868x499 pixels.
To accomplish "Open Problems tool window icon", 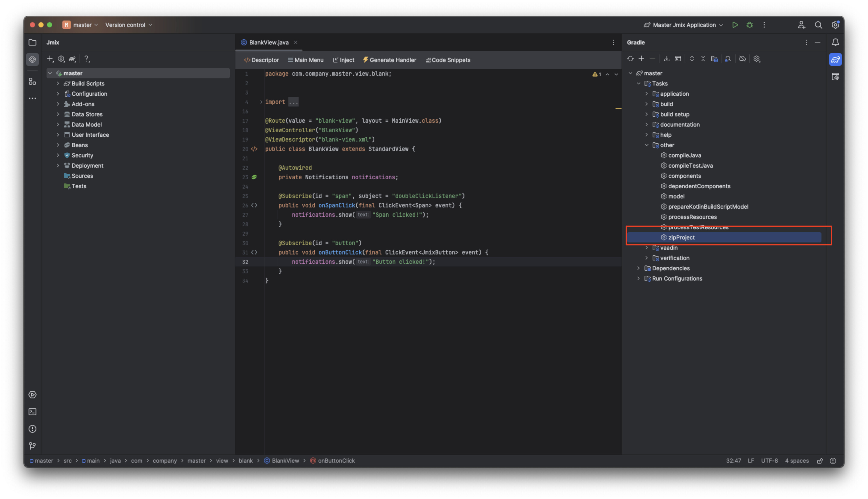I will point(32,429).
